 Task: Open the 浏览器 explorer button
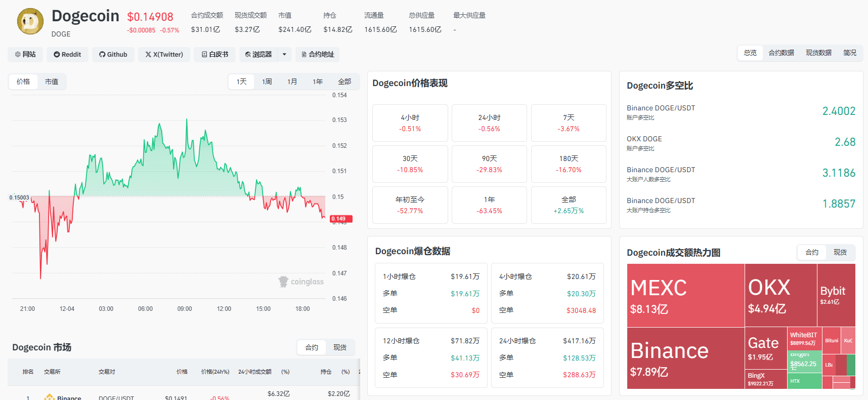pyautogui.click(x=258, y=54)
